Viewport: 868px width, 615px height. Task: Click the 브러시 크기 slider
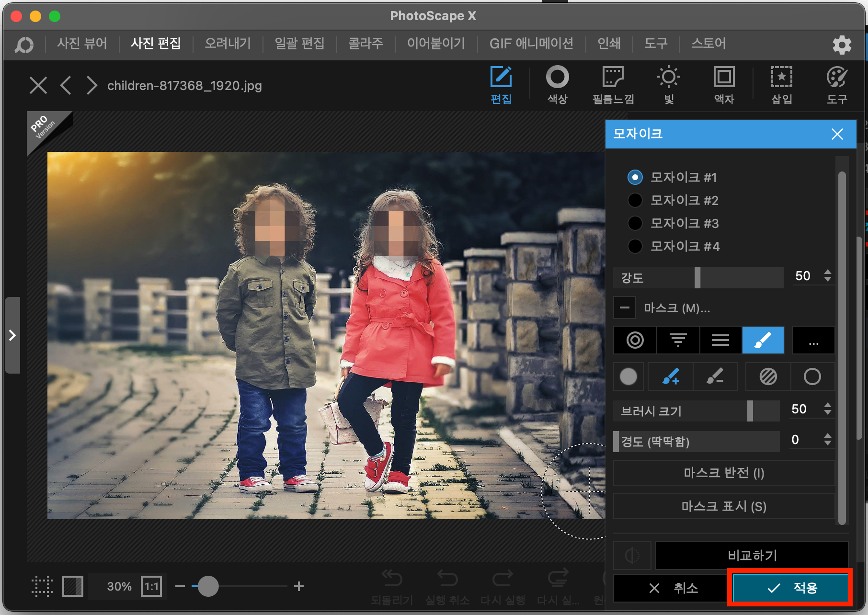[x=697, y=411]
